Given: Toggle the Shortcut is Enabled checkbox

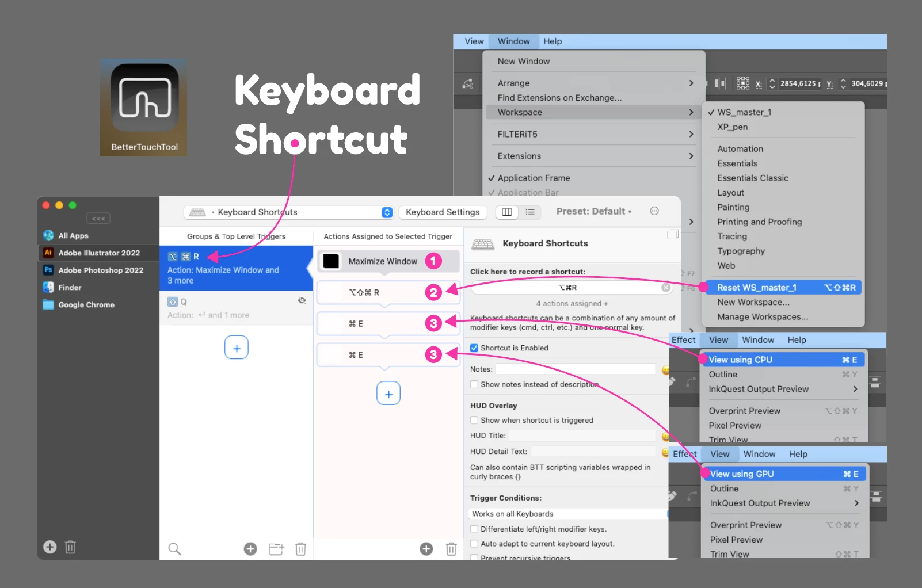Looking at the screenshot, I should click(474, 348).
